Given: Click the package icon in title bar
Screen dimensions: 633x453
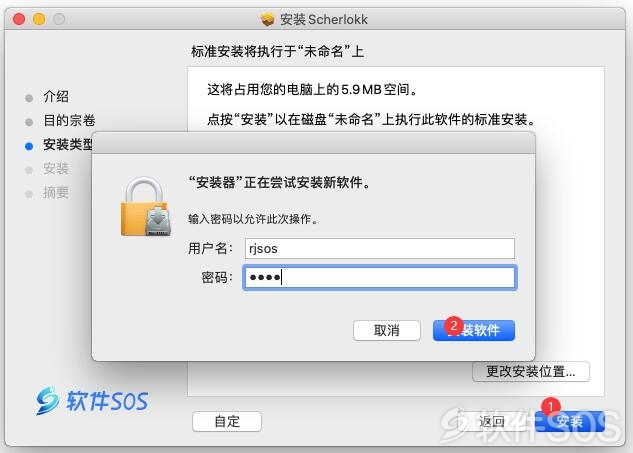Looking at the screenshot, I should [267, 19].
